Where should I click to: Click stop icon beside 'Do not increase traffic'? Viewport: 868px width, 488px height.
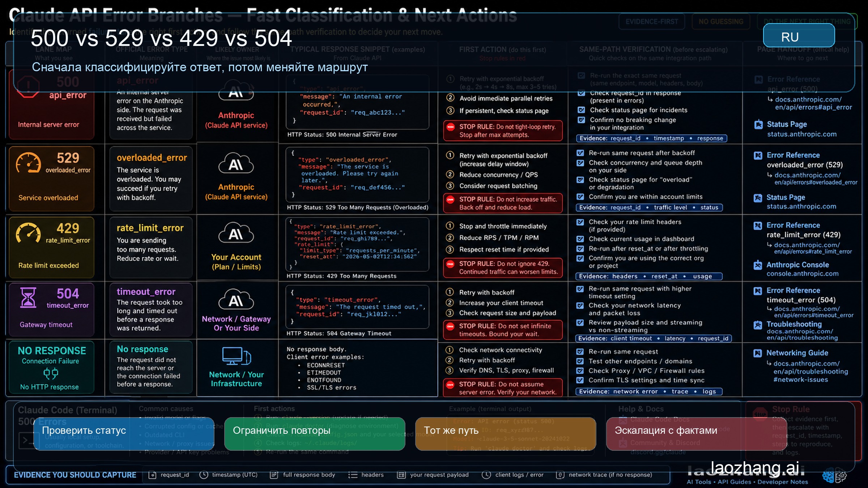click(451, 200)
